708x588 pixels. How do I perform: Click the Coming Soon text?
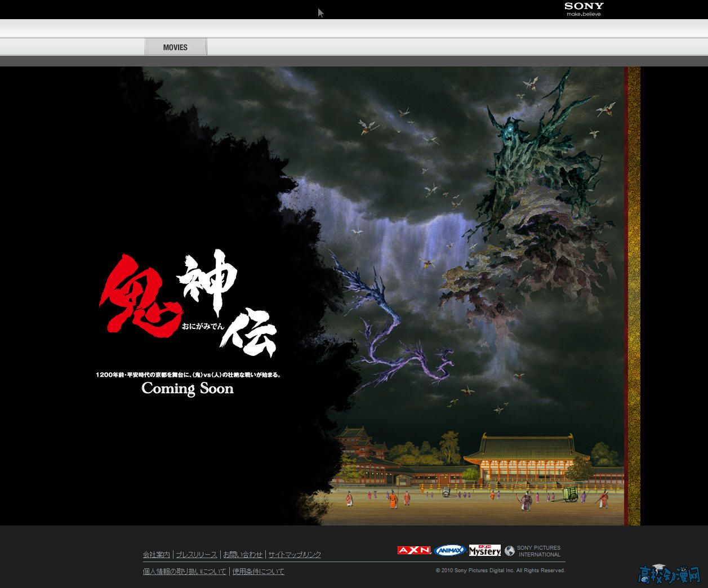pos(188,389)
